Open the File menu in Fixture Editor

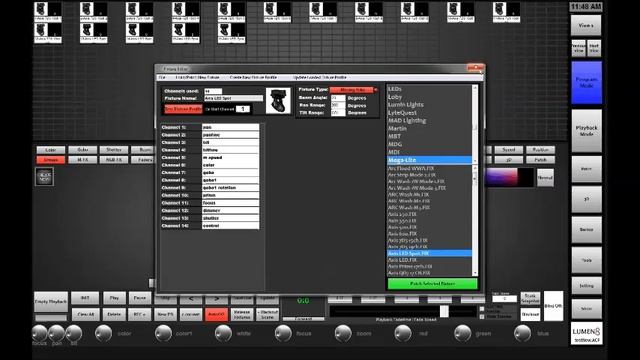pos(162,77)
